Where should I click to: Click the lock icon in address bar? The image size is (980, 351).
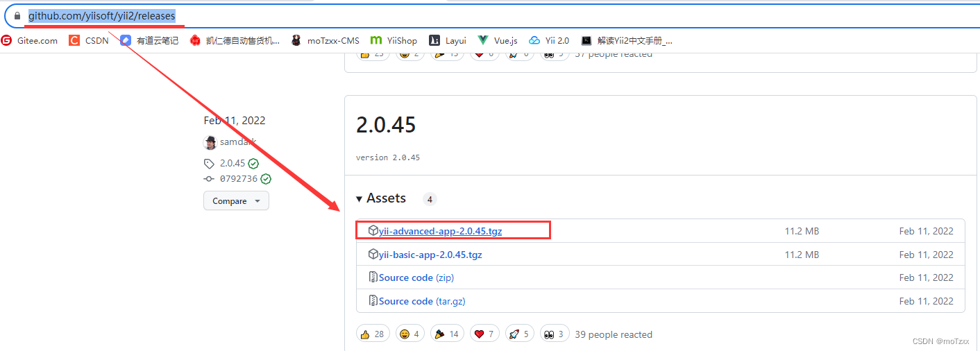pos(17,15)
